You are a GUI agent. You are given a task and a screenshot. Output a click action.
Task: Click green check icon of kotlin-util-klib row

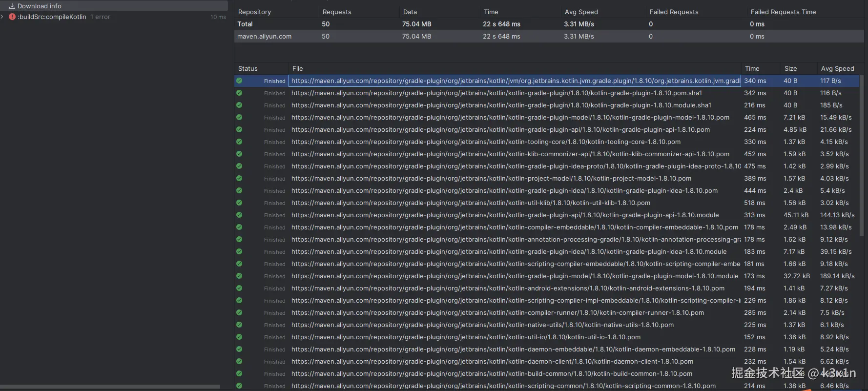(239, 203)
